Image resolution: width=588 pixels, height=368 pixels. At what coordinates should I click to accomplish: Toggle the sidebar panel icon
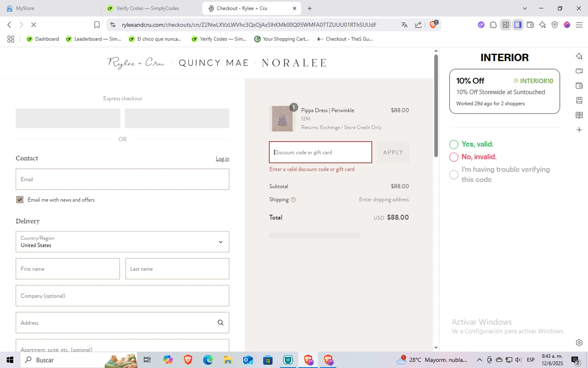click(518, 25)
